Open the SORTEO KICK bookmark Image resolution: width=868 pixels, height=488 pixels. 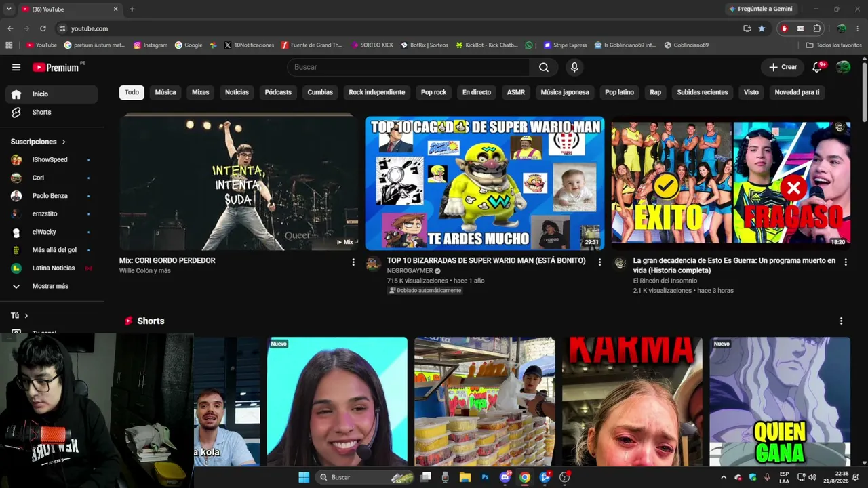click(372, 45)
